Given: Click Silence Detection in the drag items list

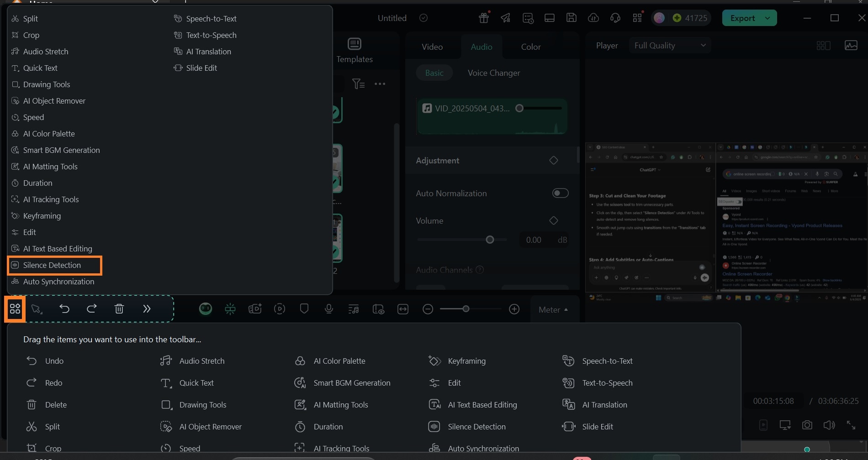Looking at the screenshot, I should (x=467, y=427).
